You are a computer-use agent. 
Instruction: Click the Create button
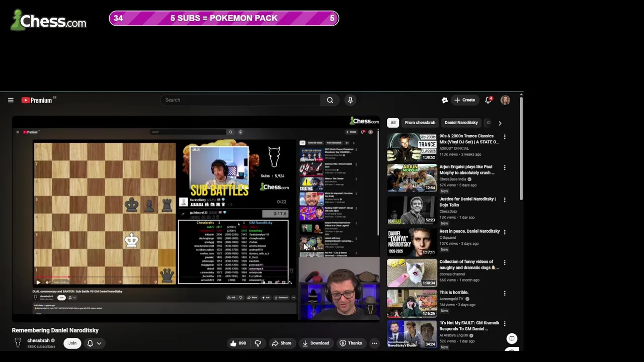point(464,100)
